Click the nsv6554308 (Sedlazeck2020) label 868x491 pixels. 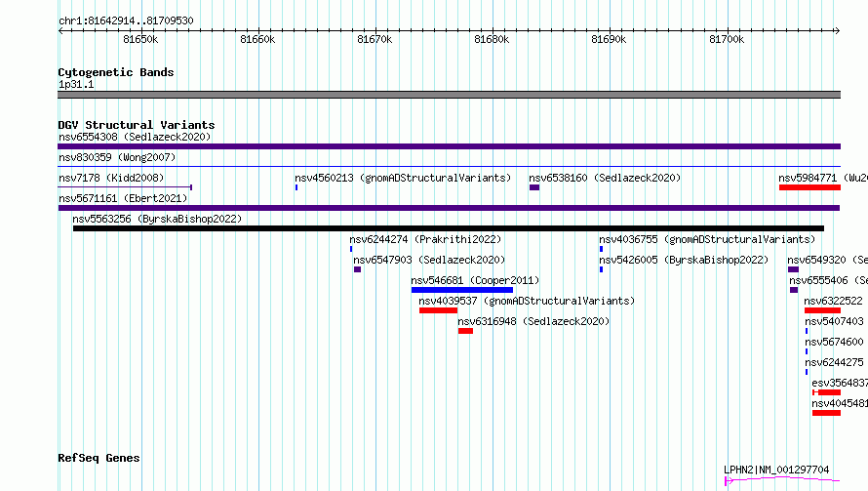click(x=135, y=137)
